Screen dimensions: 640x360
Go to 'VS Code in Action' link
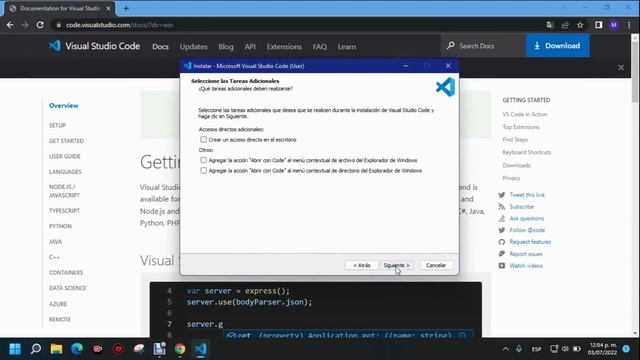524,114
